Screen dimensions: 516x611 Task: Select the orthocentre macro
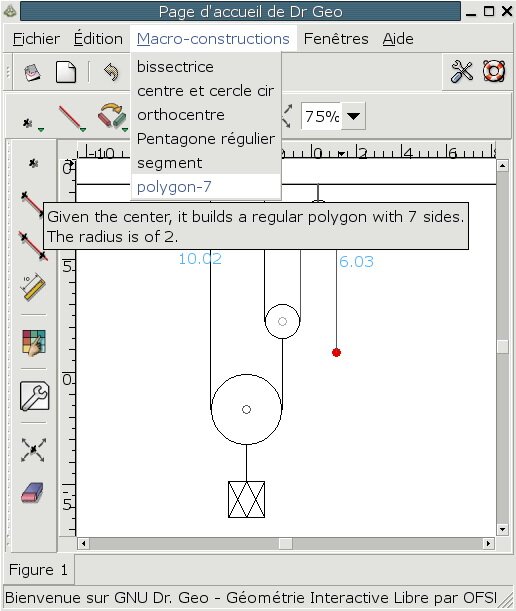(x=206, y=115)
